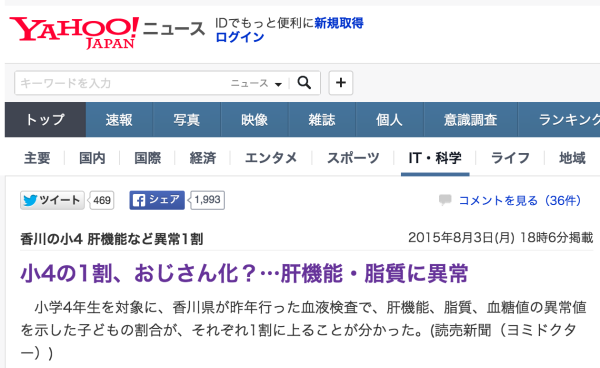Click the ログイン link
Image resolution: width=600 pixels, height=368 pixels.
point(240,37)
